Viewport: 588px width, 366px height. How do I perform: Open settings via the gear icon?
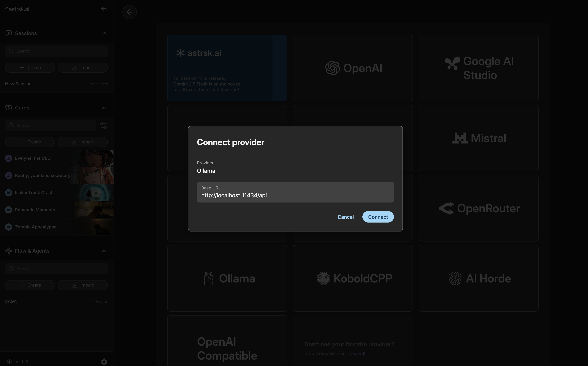point(104,362)
